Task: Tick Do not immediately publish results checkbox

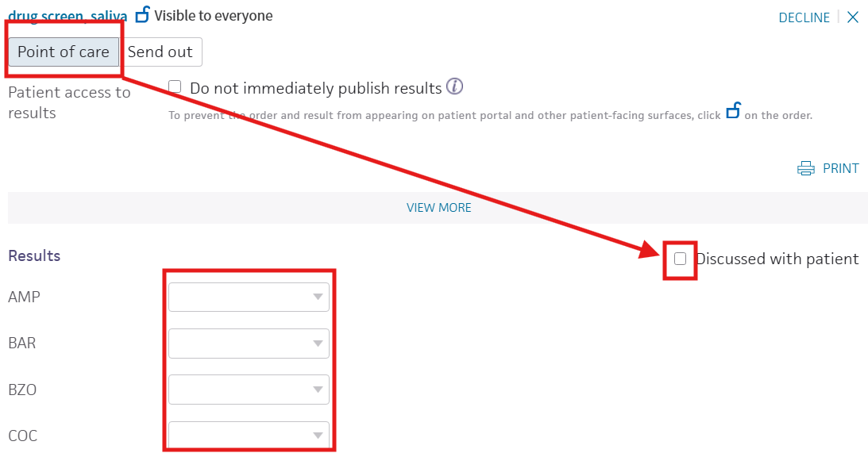Action: pyautogui.click(x=175, y=86)
